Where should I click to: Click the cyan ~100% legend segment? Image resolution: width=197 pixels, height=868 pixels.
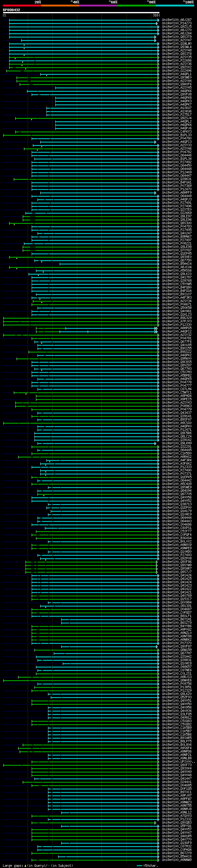[x=175, y=6]
